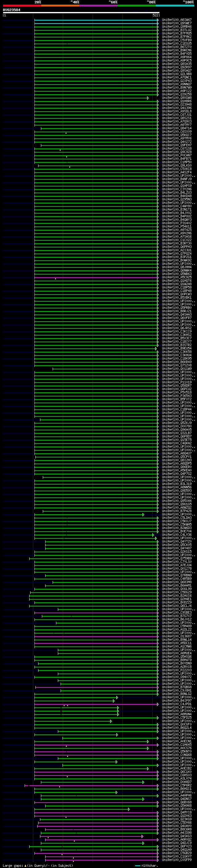Viewport: 197px width, 868px height.
Task: Select the UniRef100_C1GKV7 label
Action: coord(176,856)
